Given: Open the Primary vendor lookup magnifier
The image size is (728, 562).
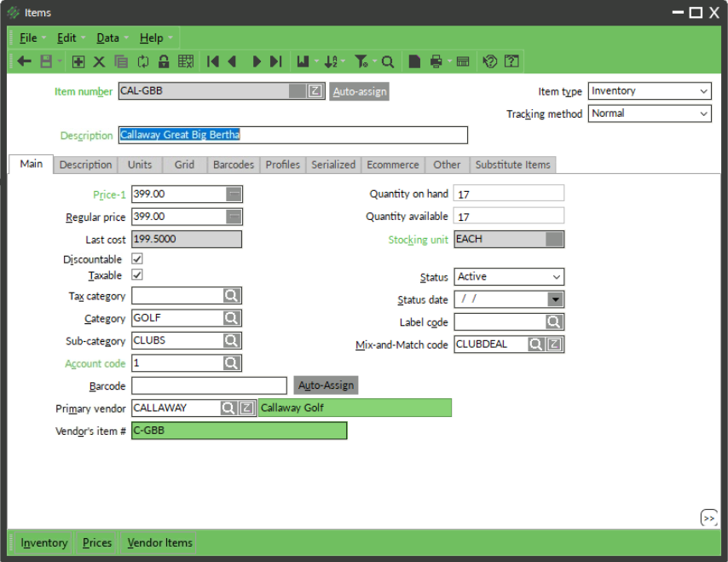Looking at the screenshot, I should [x=228, y=408].
